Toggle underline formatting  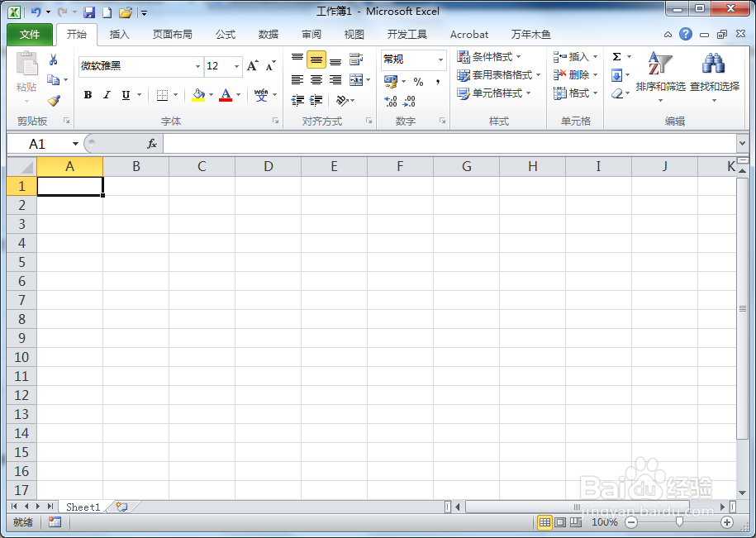[x=126, y=95]
